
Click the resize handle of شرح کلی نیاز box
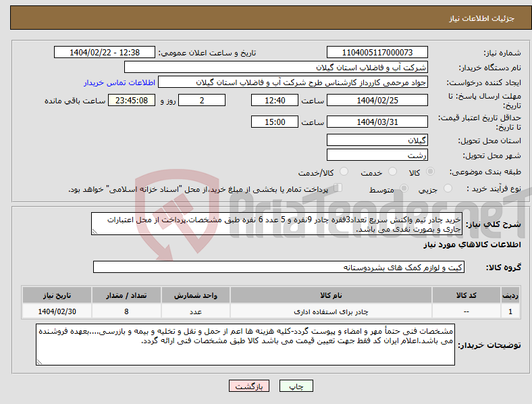click(95, 232)
